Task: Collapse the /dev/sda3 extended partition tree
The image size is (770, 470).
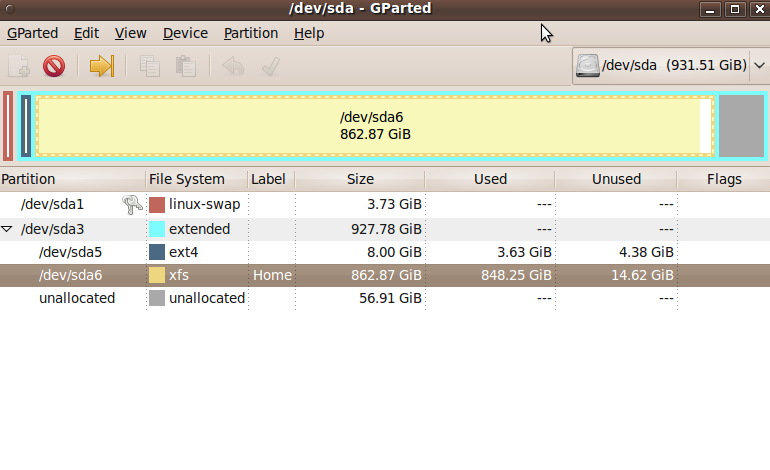Action: [8, 229]
